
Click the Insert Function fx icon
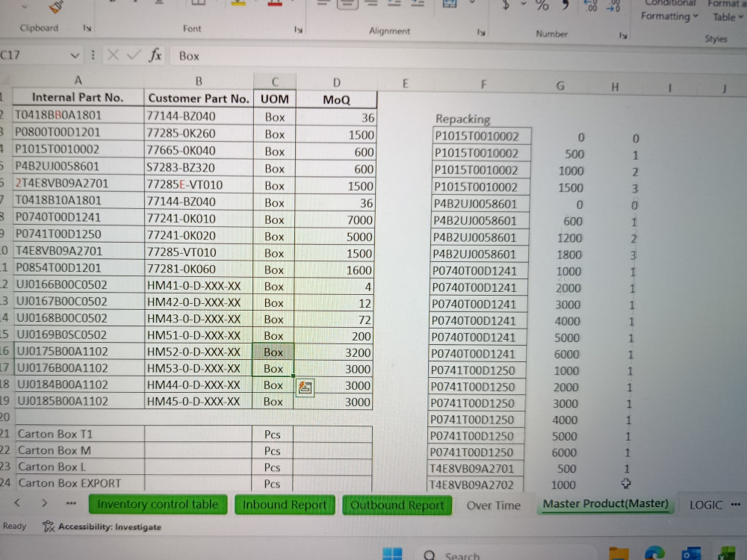pos(155,55)
